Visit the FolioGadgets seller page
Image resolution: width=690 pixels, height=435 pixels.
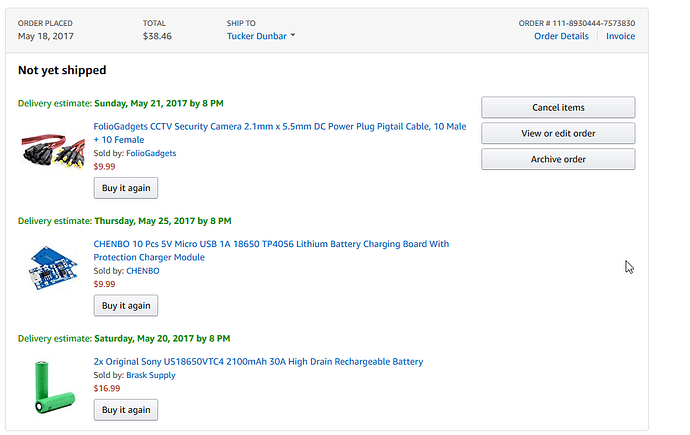[151, 153]
